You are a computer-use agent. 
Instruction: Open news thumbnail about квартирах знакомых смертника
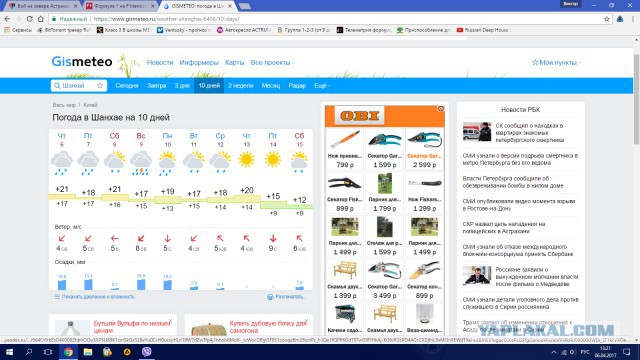click(x=477, y=131)
